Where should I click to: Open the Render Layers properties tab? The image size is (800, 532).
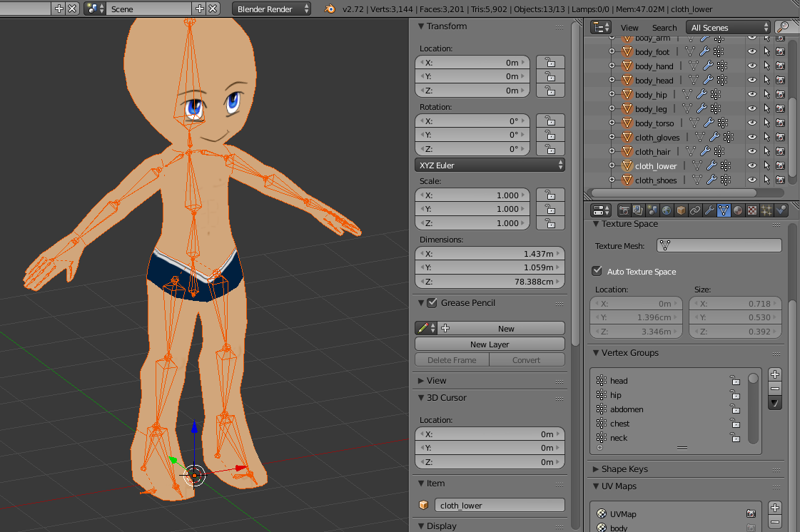pyautogui.click(x=638, y=210)
